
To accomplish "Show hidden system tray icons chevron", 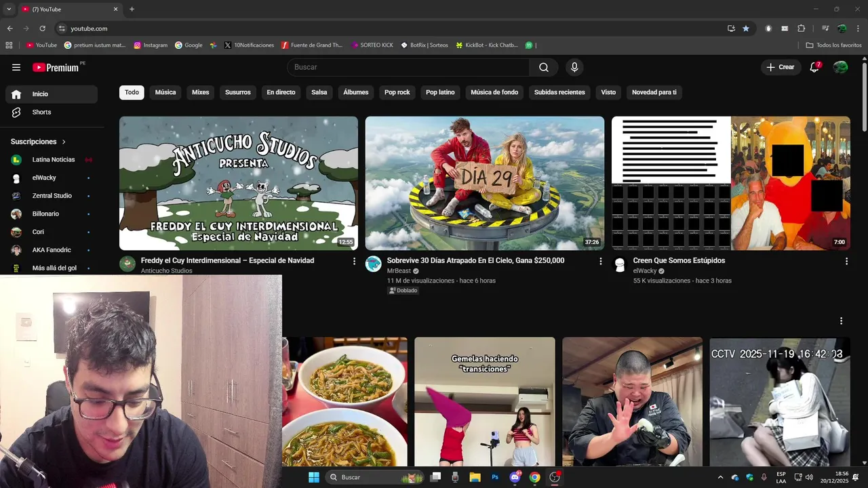I will 720,477.
